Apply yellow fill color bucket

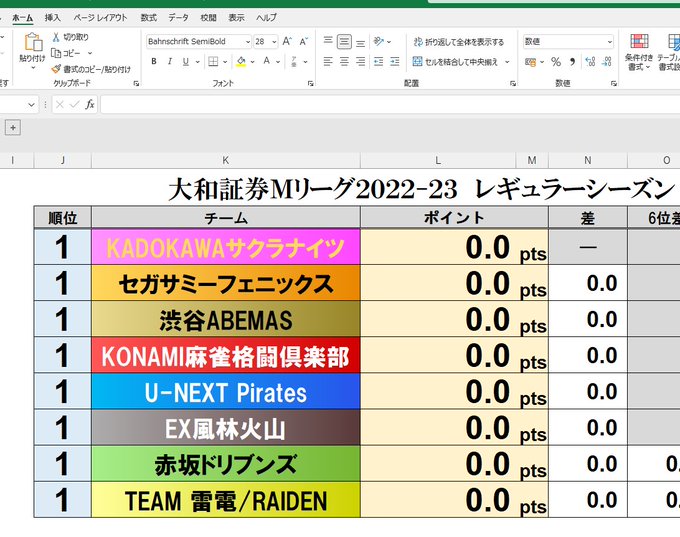(241, 62)
